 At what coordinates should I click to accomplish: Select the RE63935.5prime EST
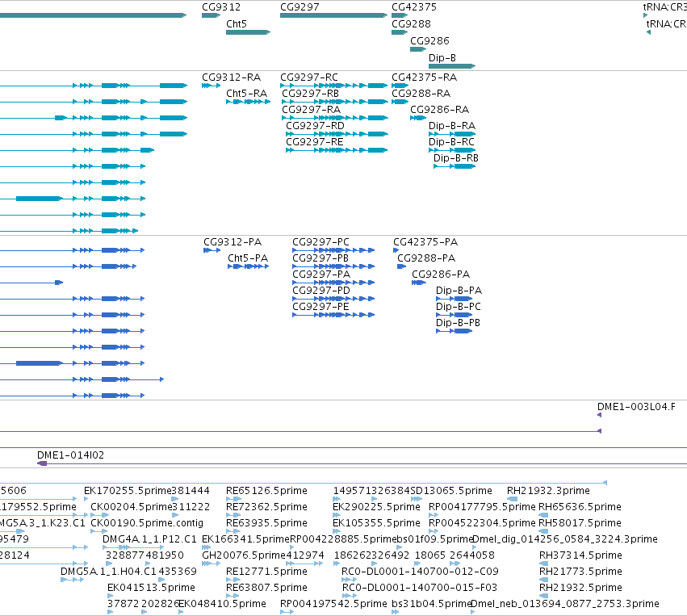[x=233, y=531]
